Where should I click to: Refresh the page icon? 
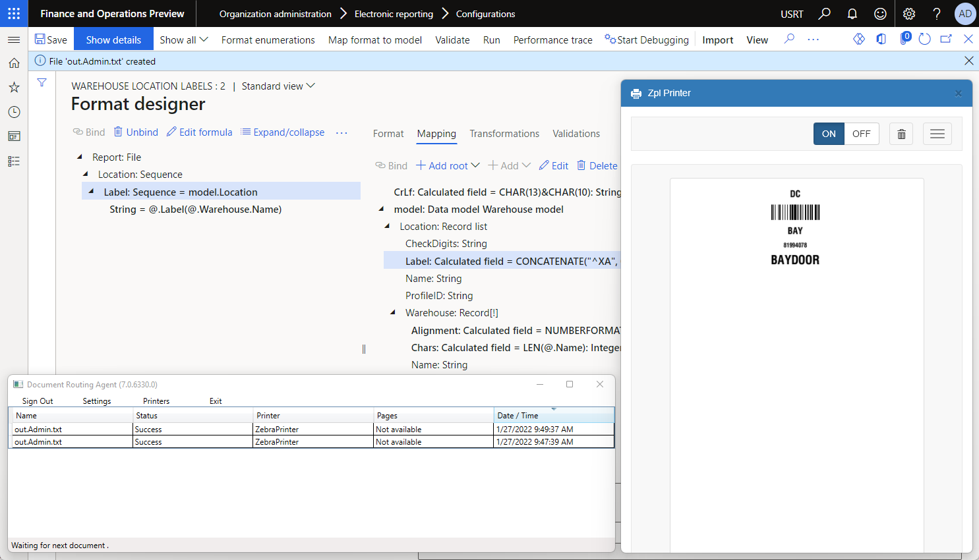(x=924, y=39)
